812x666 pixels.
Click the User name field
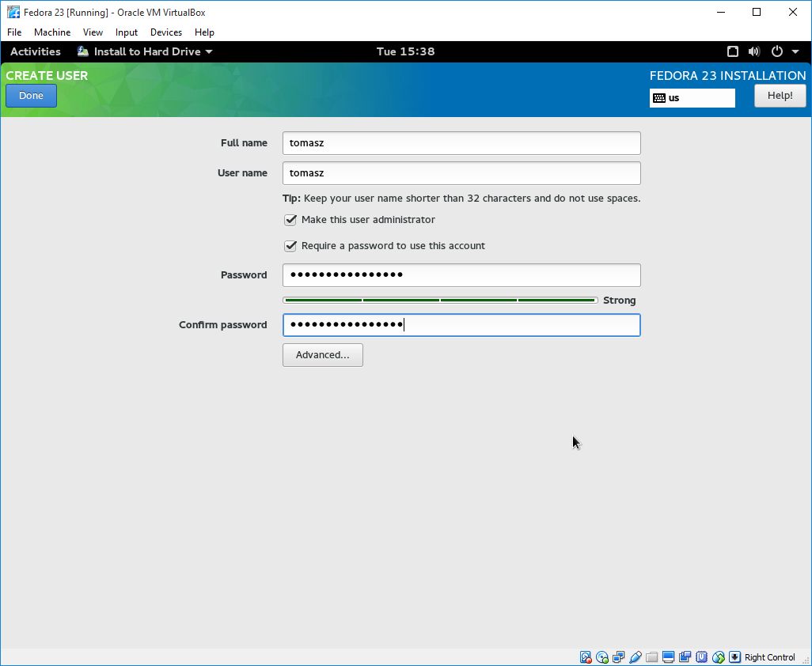coord(461,173)
